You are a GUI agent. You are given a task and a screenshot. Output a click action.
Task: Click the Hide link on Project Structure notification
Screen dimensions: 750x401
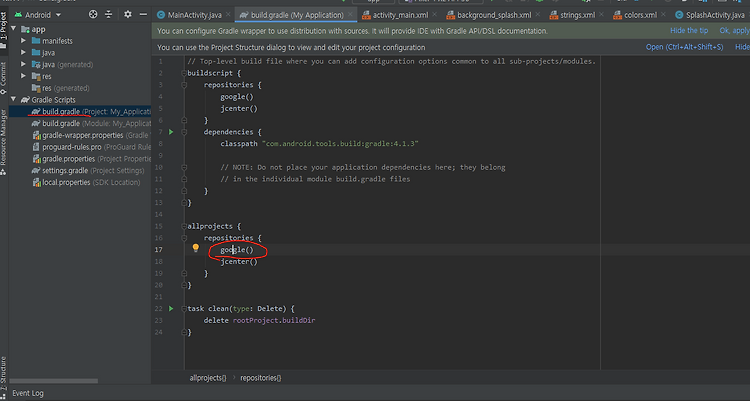click(742, 47)
